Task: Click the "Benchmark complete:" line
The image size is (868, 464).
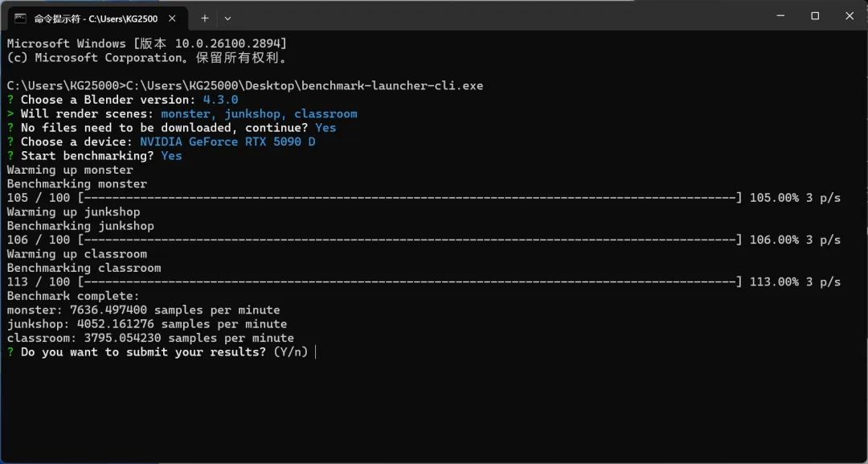Action: tap(63, 296)
